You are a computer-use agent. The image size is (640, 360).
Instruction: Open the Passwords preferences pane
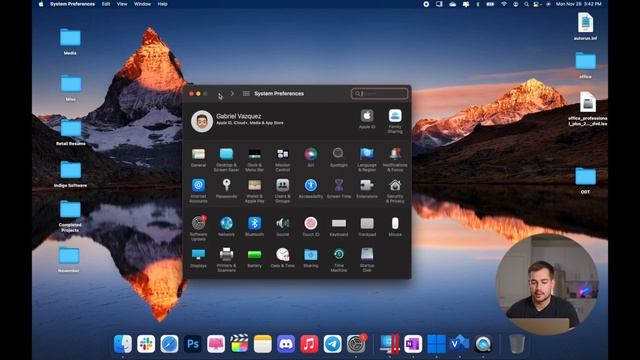[226, 189]
